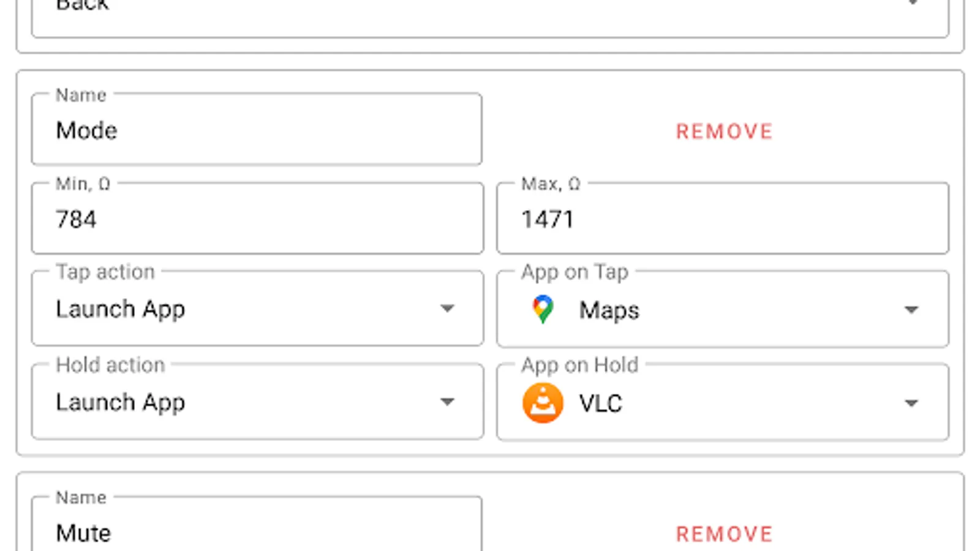This screenshot has height=551, width=980.
Task: Focus the Min Ω field with 784
Action: pos(257,218)
